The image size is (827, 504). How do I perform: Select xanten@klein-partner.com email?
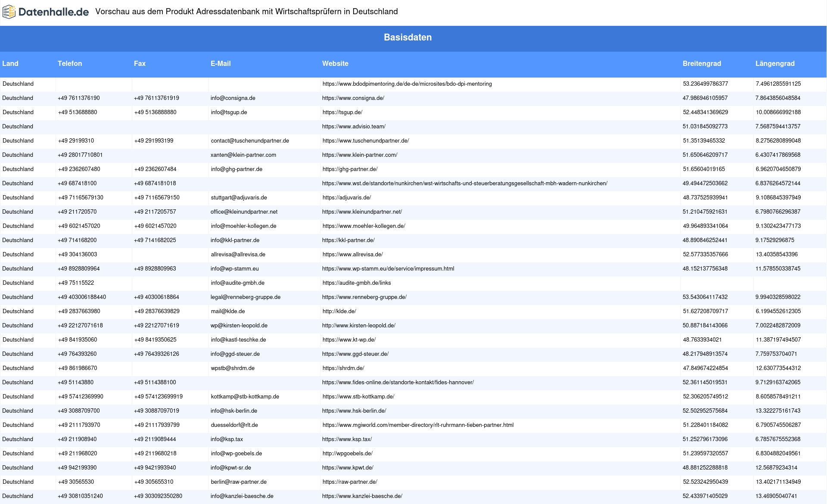tap(243, 155)
